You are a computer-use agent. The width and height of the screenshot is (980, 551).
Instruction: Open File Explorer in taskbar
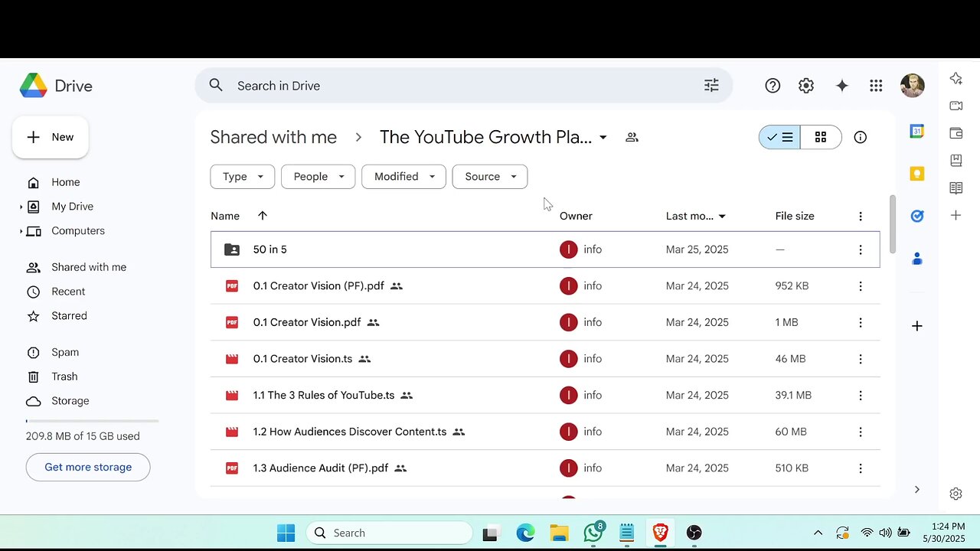[560, 533]
